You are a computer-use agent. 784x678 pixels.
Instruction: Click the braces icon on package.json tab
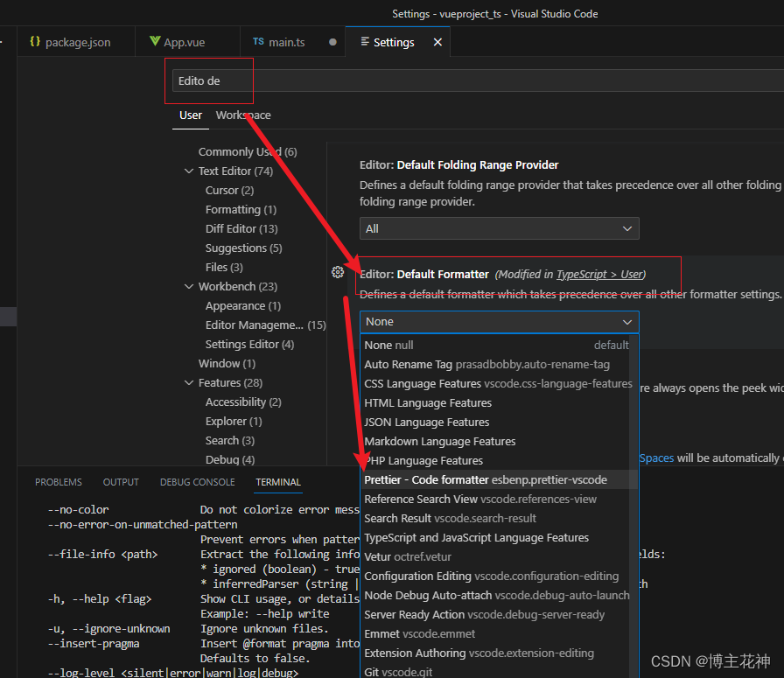pos(35,41)
